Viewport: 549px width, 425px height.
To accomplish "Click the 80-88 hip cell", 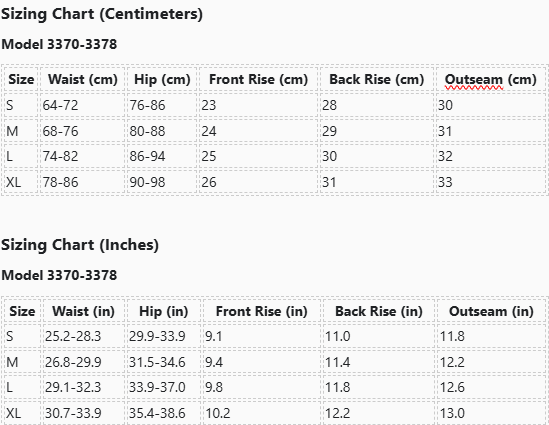I will point(162,131).
